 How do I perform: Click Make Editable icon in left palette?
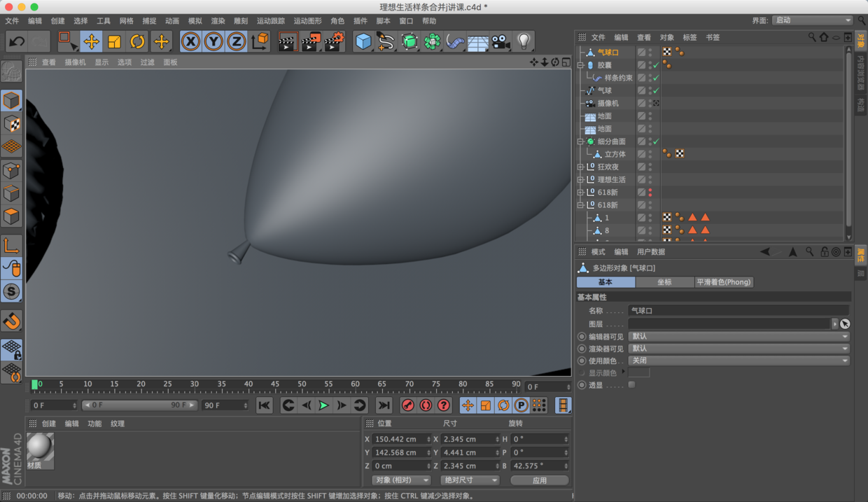pyautogui.click(x=11, y=71)
